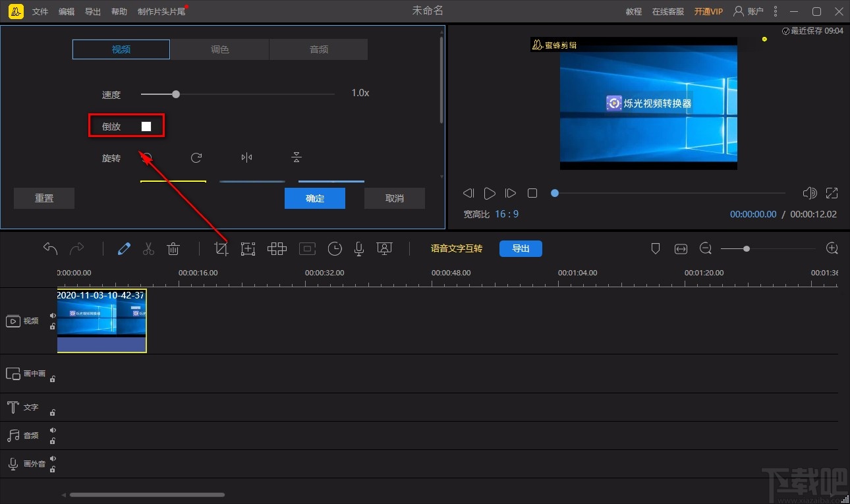Toggle lock on the video (视频) track

click(53, 326)
